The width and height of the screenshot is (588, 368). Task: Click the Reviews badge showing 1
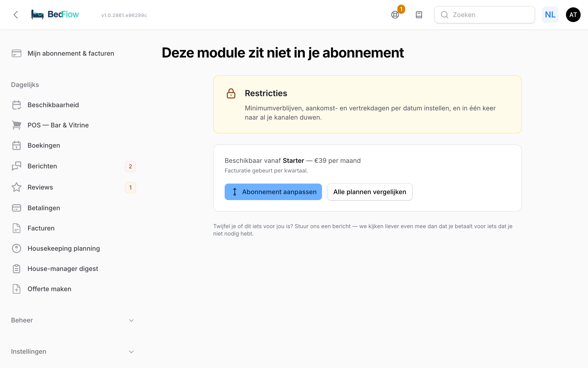click(x=130, y=188)
